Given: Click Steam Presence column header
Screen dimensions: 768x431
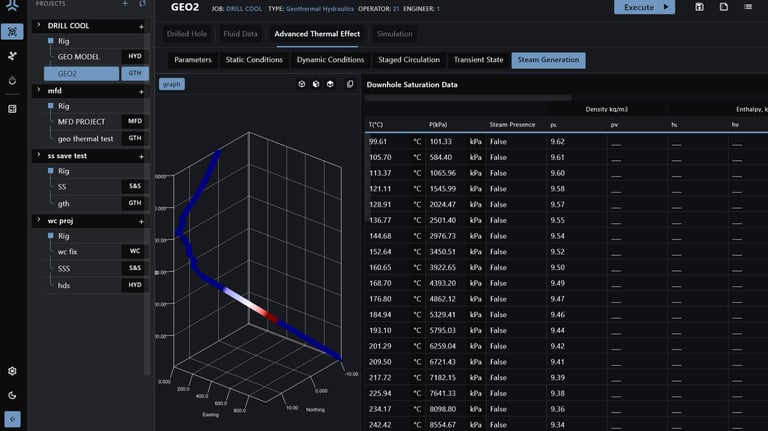Looking at the screenshot, I should click(512, 124).
